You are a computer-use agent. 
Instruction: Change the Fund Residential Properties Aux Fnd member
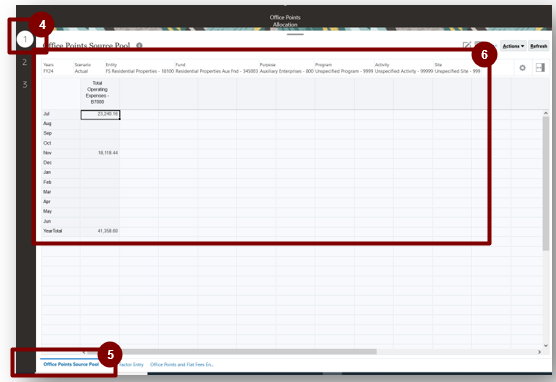[x=217, y=68]
